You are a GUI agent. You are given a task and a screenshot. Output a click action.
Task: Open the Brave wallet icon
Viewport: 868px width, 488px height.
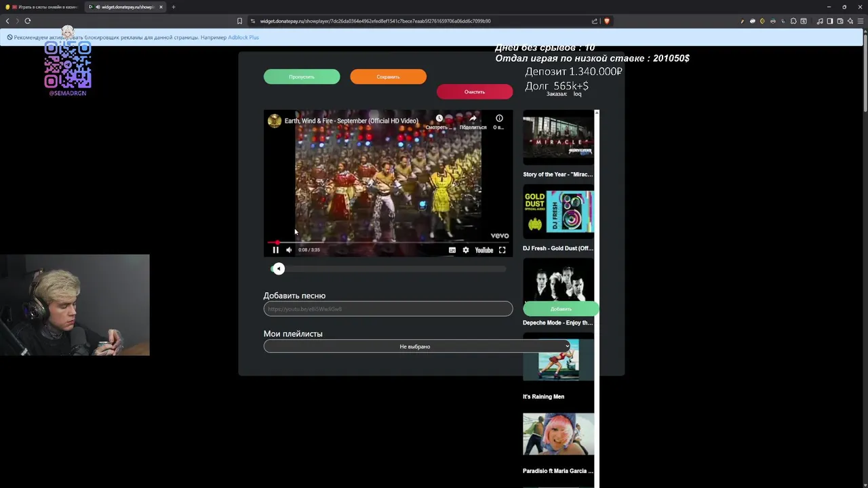(840, 21)
